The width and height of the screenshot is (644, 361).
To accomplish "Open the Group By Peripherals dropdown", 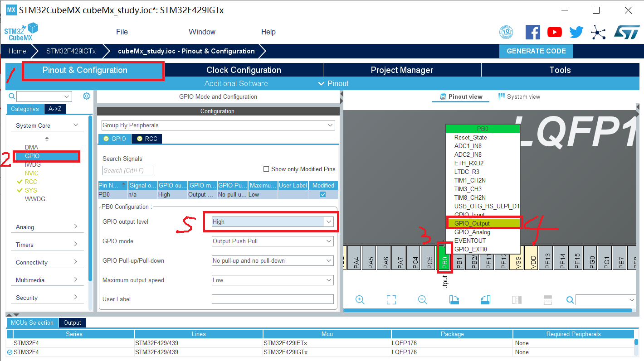I will point(218,125).
